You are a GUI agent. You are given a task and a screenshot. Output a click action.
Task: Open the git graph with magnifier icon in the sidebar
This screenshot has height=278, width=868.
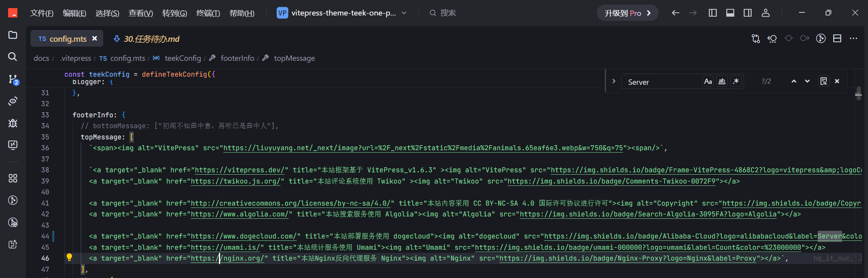click(x=13, y=222)
